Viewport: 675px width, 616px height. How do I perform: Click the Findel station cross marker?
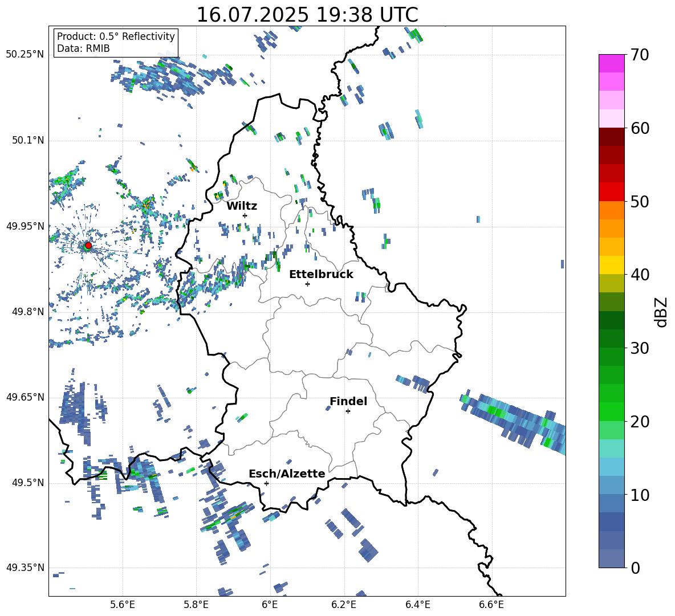pyautogui.click(x=348, y=411)
